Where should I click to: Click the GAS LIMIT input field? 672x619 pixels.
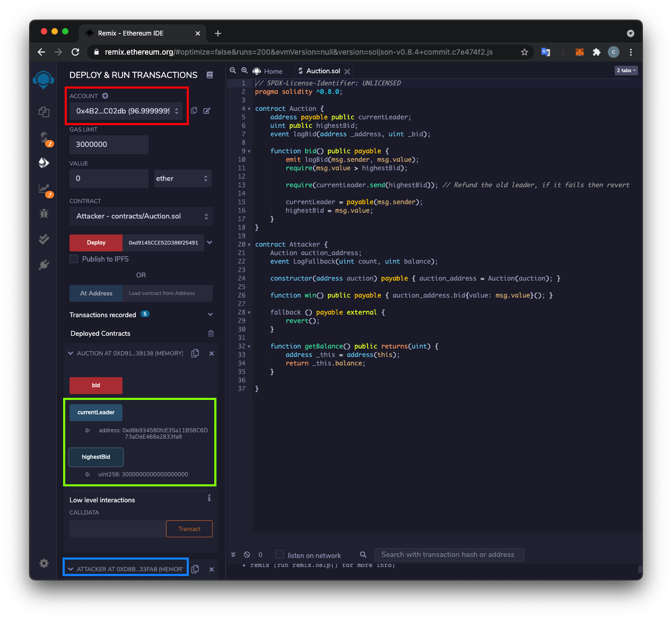coord(109,144)
